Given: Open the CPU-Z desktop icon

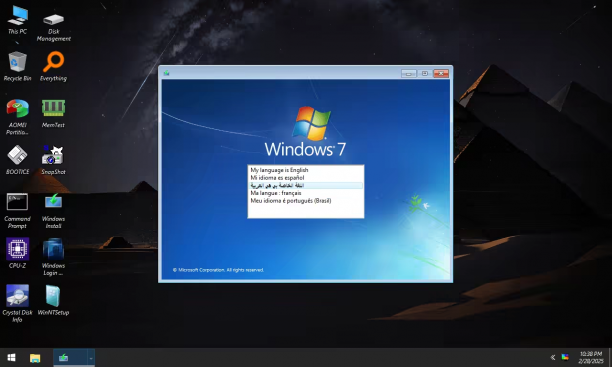Looking at the screenshot, I should pos(18,253).
